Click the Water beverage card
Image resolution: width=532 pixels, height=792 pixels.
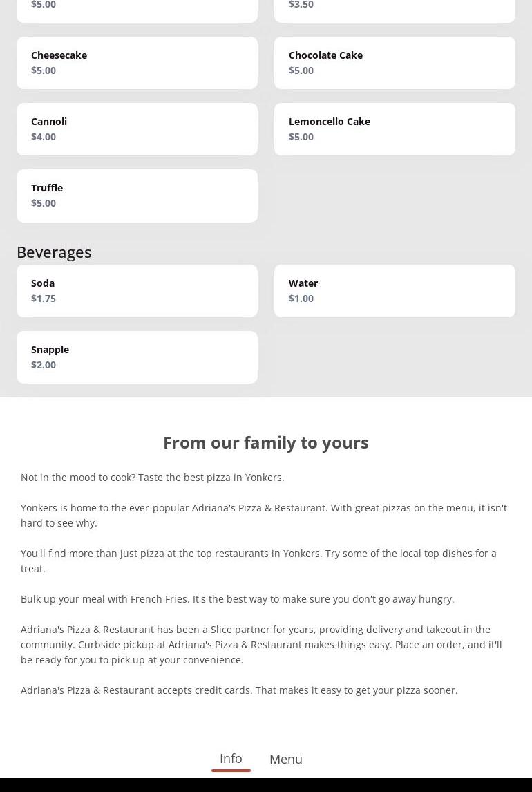click(395, 291)
